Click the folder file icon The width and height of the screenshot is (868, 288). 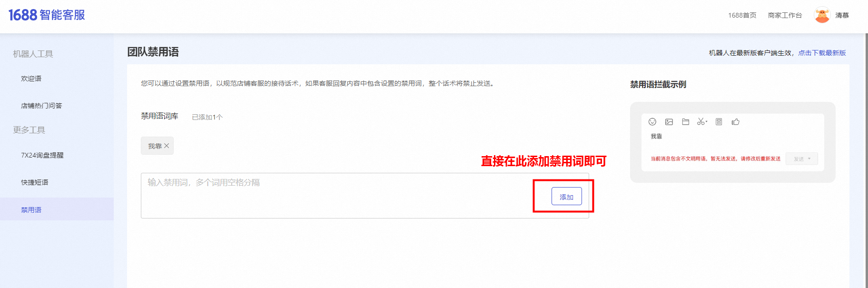(x=686, y=122)
